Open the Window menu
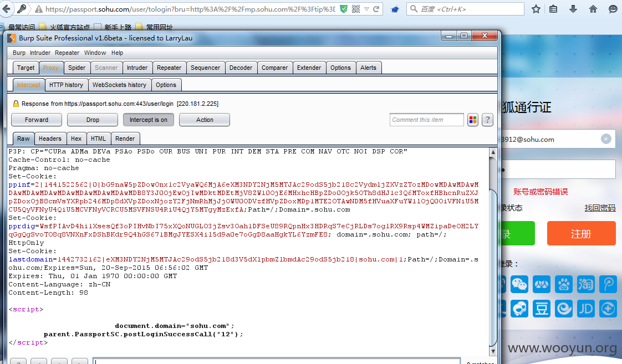Image resolution: width=622 pixels, height=364 pixels. click(95, 53)
